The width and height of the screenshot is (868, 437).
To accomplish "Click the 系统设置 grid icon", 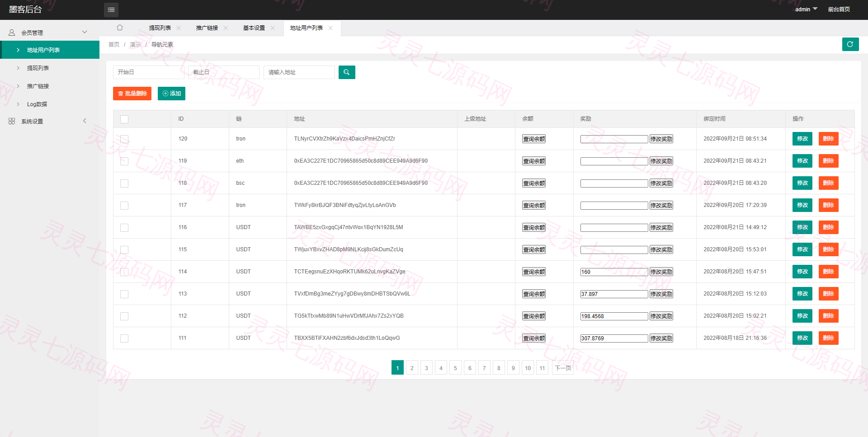I will tap(12, 121).
